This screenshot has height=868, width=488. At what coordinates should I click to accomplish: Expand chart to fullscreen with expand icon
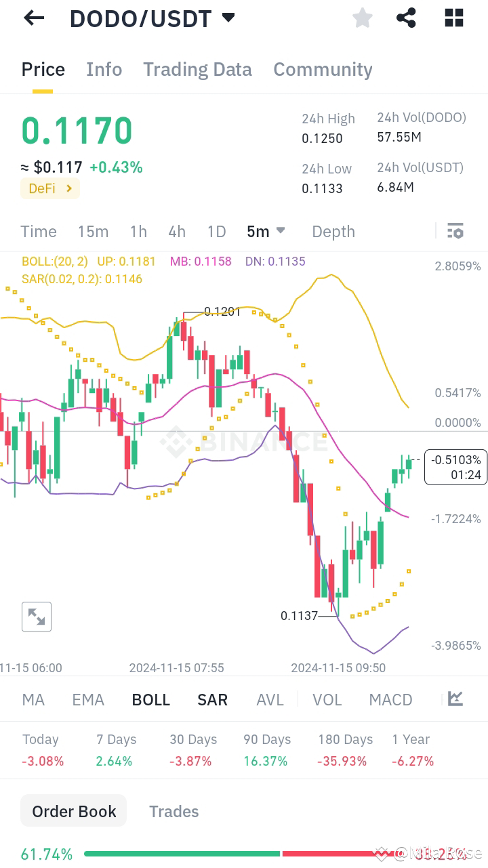pyautogui.click(x=37, y=617)
